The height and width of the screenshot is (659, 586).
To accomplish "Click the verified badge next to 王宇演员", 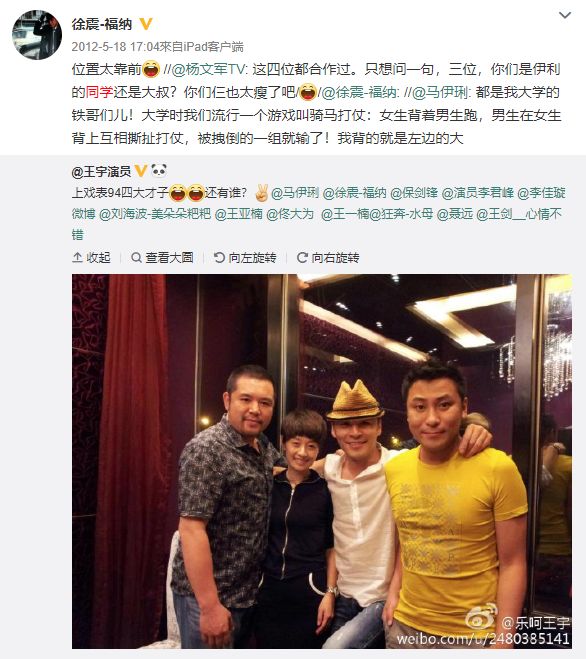I will coord(141,171).
